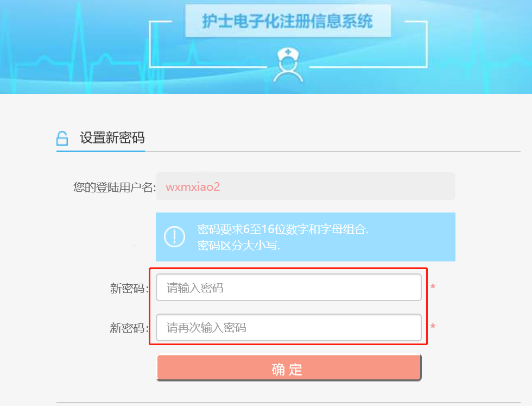Click the blue padlock icon
The height and width of the screenshot is (406, 532).
click(62, 138)
